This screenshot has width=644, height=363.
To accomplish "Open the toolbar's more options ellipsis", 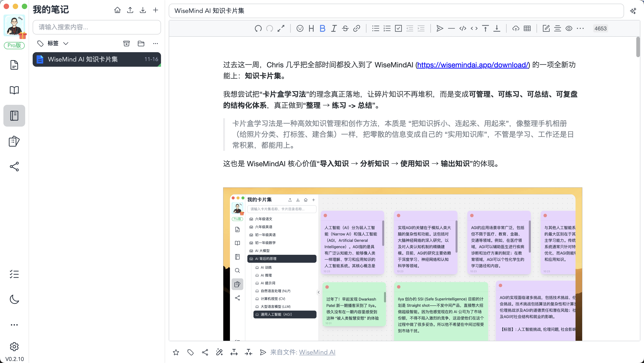I will pos(581,28).
